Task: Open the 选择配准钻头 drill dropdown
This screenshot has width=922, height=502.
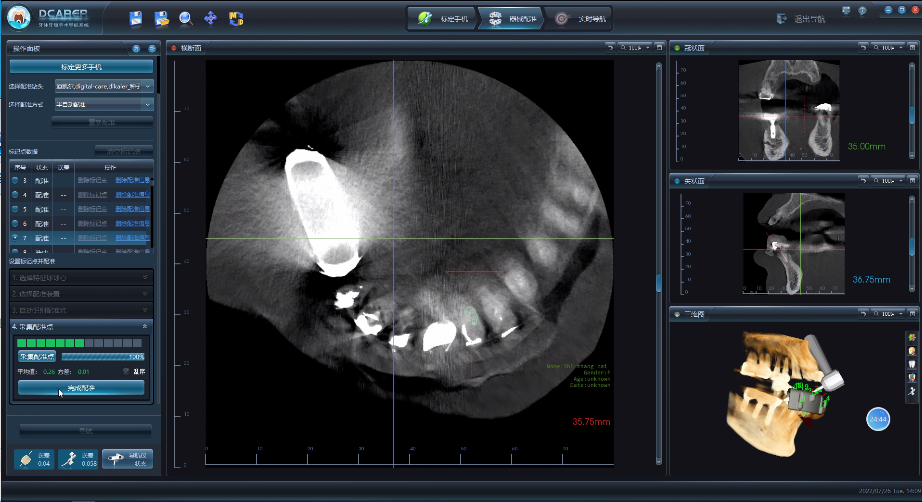Action: pyautogui.click(x=148, y=86)
